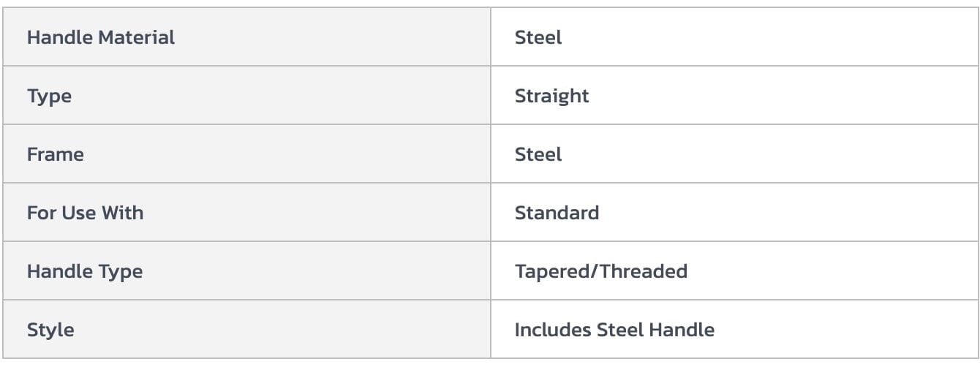980x367 pixels.
Task: Click the standalone "Type" row label
Action: tap(49, 96)
